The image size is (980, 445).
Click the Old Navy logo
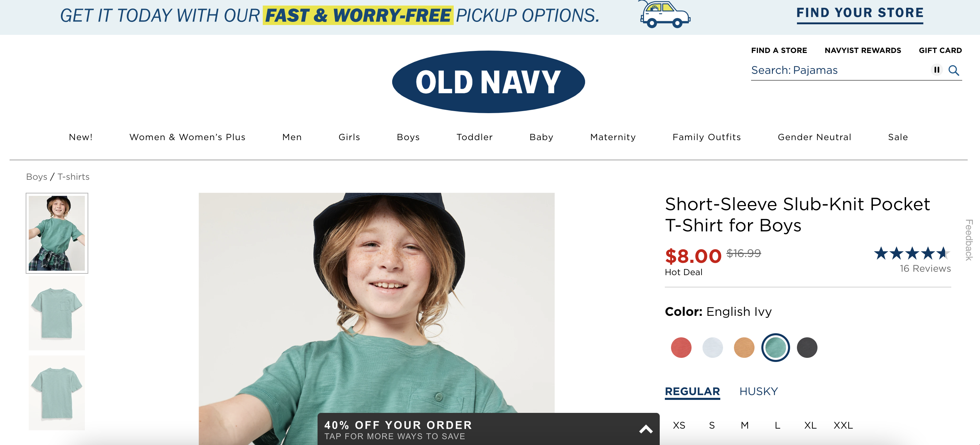tap(489, 82)
